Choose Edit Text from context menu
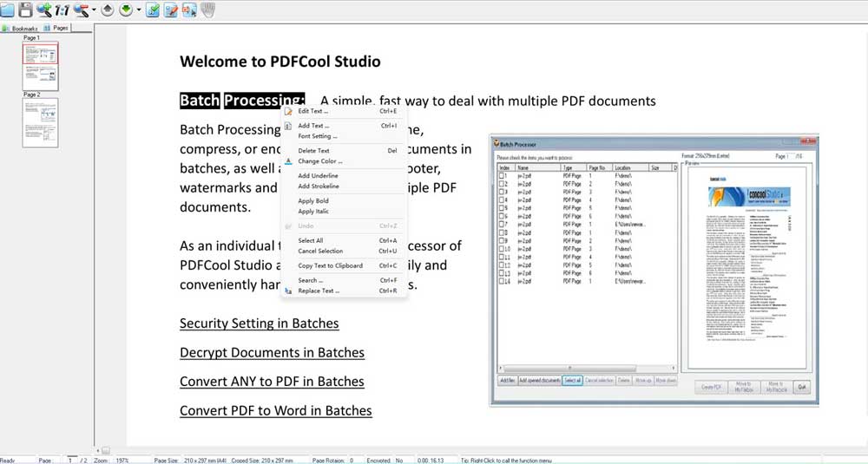Screen dimensions: 868x464 click(x=343, y=111)
